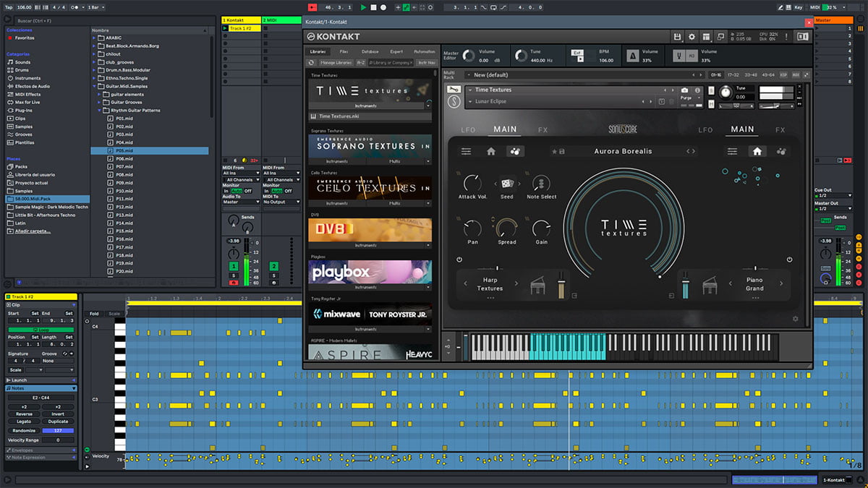This screenshot has width=868, height=488.
Task: Mute the Time Textures instrument
Action: tap(712, 104)
